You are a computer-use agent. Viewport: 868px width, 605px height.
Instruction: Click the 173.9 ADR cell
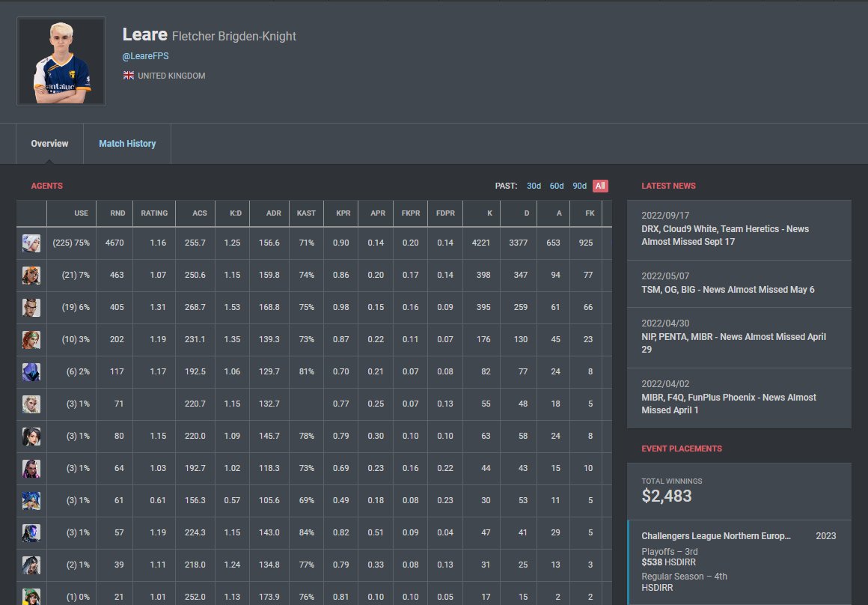tap(269, 597)
